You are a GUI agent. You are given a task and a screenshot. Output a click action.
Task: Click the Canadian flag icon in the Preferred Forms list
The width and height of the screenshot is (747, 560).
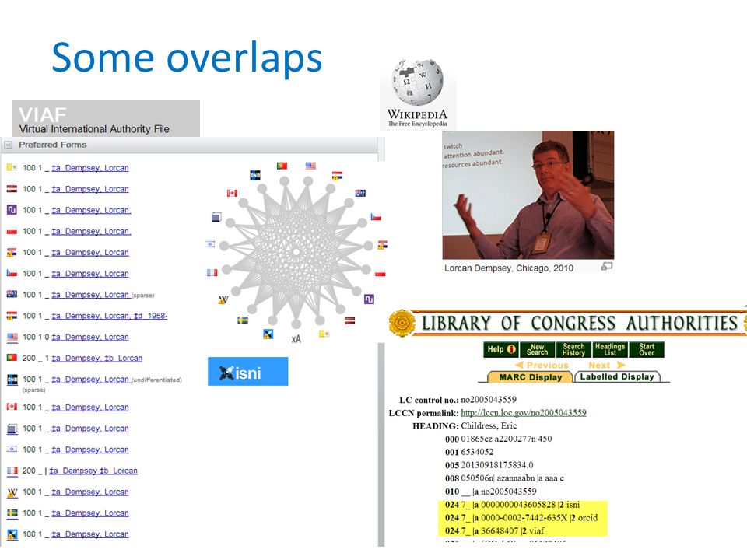coord(12,407)
